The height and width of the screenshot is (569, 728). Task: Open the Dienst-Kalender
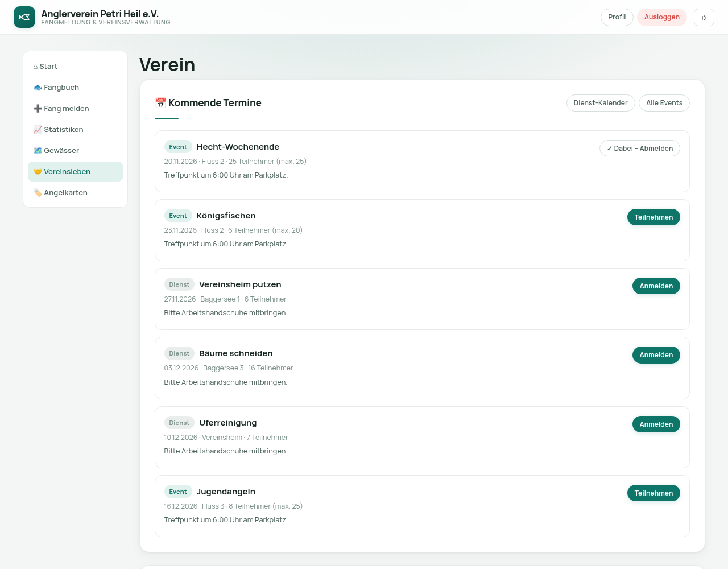601,103
